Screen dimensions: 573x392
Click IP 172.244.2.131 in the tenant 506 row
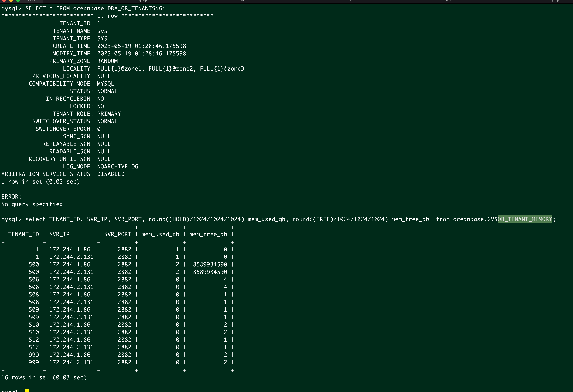(x=72, y=287)
